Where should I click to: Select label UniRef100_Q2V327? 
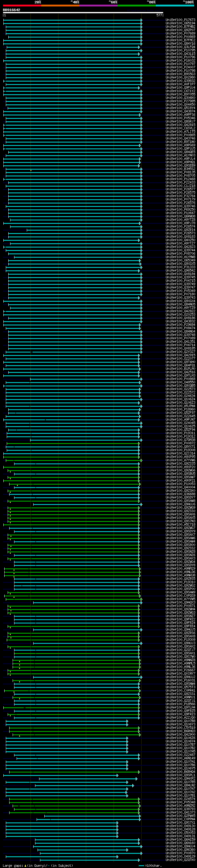click(180, 352)
